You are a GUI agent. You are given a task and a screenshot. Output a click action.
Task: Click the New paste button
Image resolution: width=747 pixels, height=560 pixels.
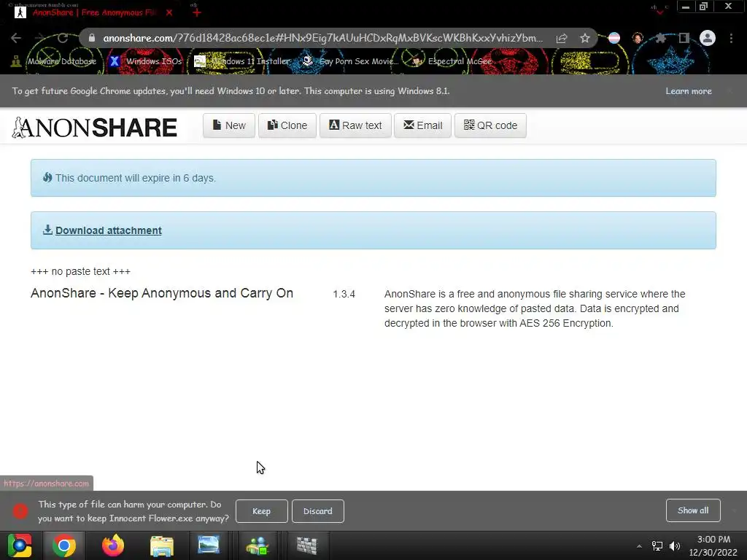point(229,125)
